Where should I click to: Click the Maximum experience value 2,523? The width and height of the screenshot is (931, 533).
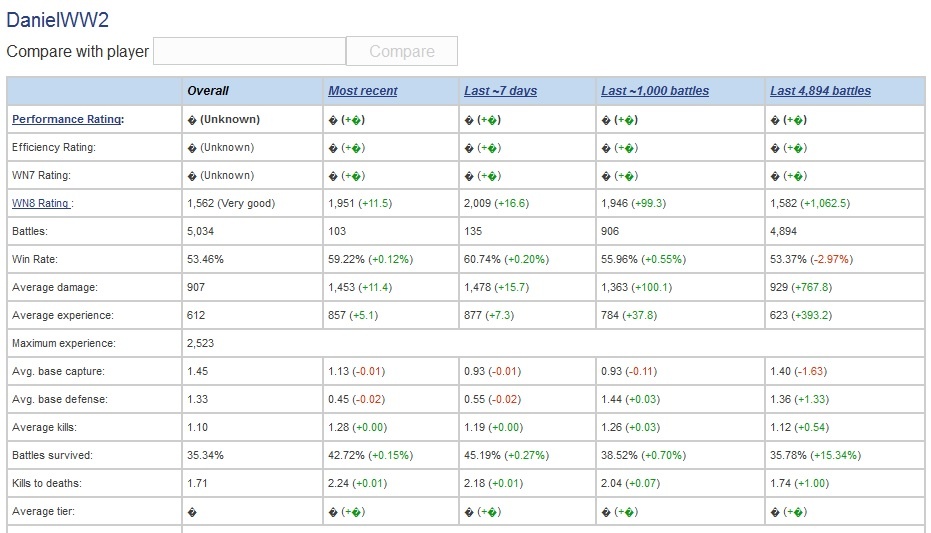(200, 343)
